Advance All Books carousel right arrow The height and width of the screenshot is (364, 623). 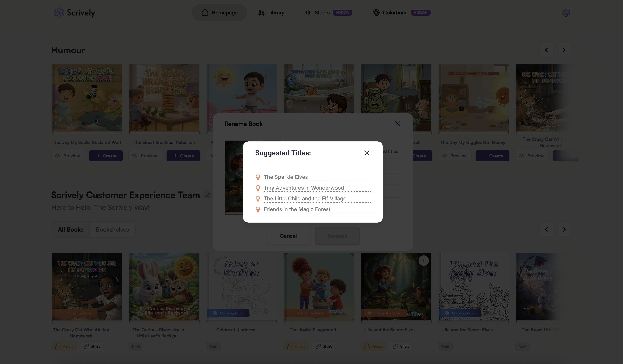564,229
